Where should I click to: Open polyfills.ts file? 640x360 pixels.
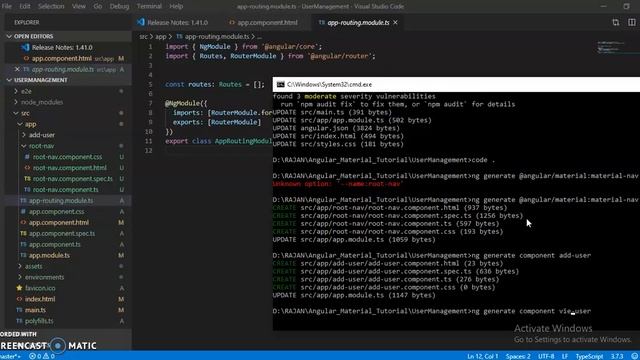39,321
